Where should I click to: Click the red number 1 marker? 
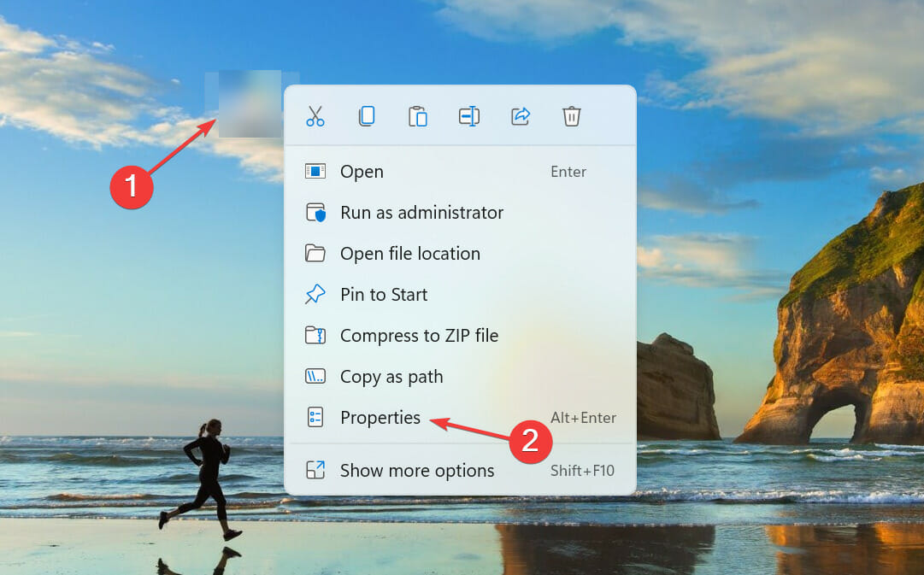[132, 186]
